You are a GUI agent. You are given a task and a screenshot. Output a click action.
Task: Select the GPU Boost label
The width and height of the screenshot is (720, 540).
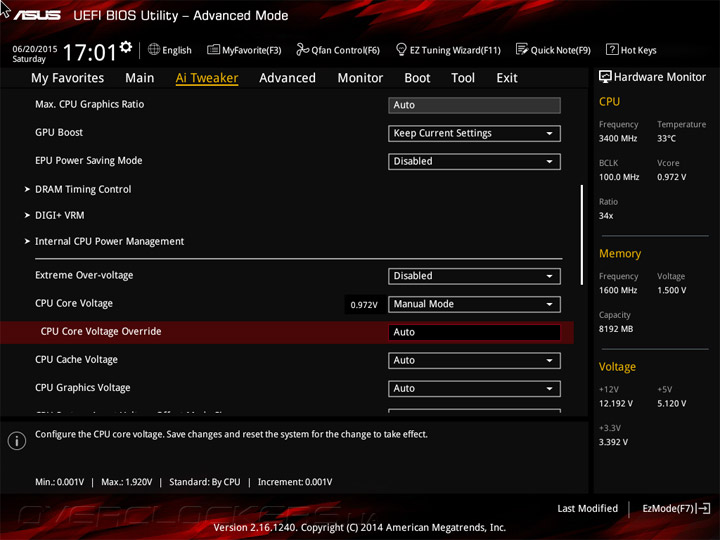pos(59,132)
